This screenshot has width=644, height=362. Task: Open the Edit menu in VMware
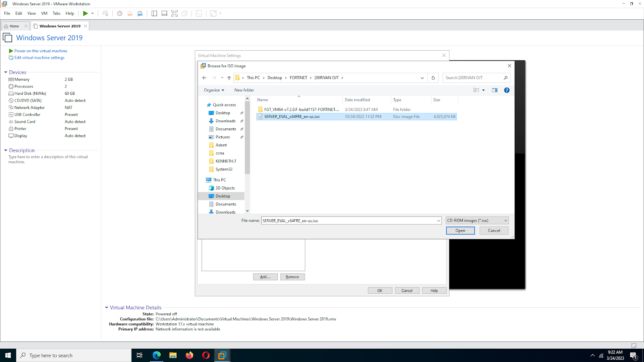coord(19,13)
